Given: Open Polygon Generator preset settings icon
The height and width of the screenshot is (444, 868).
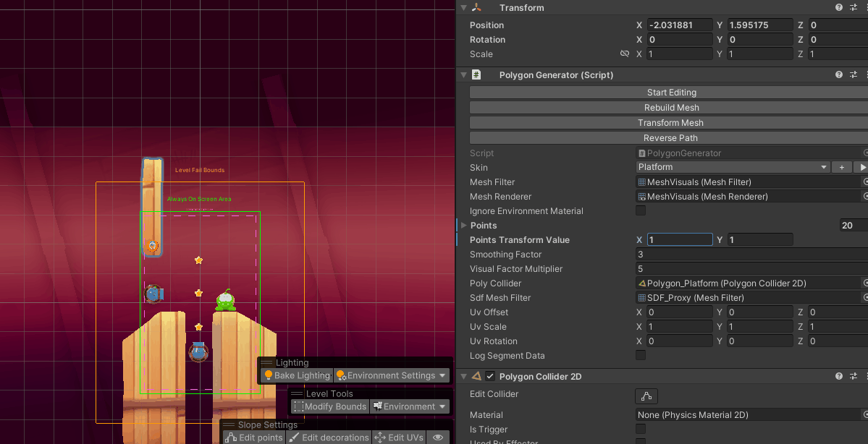Looking at the screenshot, I should pos(854,75).
